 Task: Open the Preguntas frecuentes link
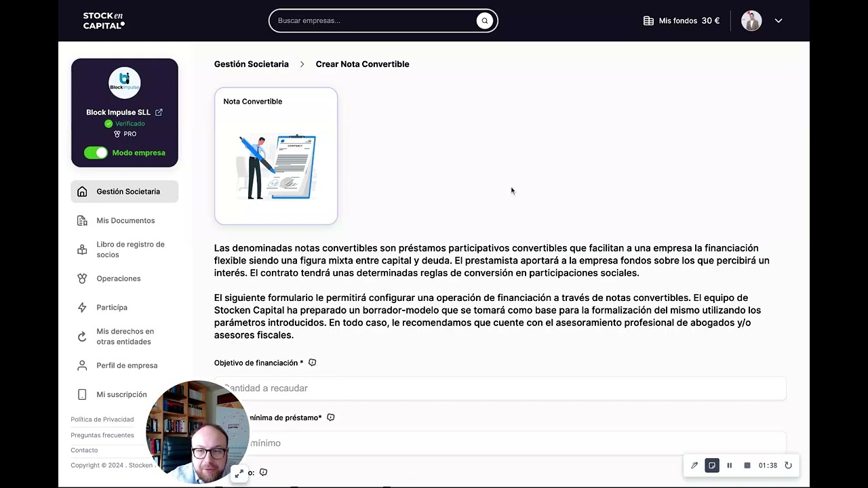(x=102, y=435)
